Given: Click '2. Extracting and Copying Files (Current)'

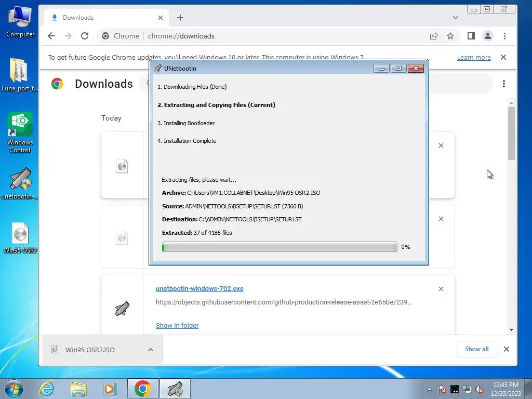Looking at the screenshot, I should tap(216, 105).
